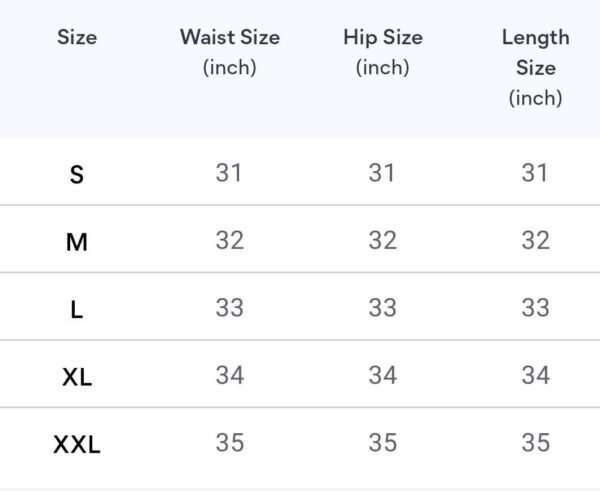Click hip value 32 for size M
The width and height of the screenshot is (600, 491).
click(383, 240)
